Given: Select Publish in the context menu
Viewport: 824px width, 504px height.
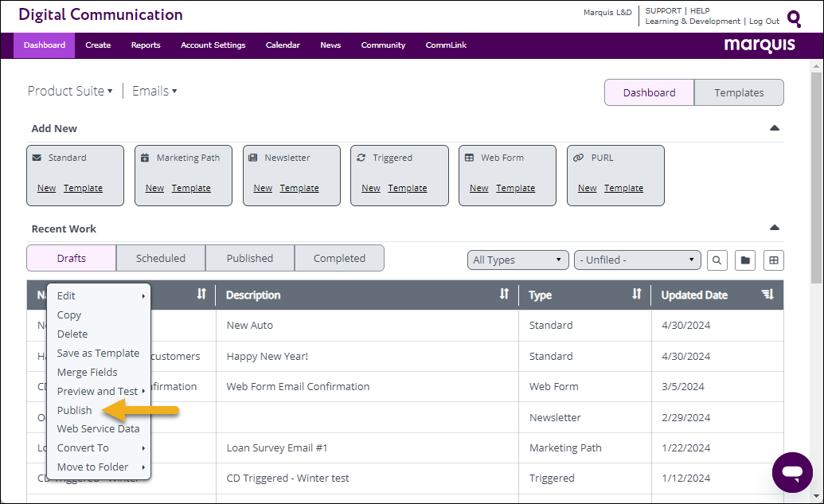Looking at the screenshot, I should tap(74, 411).
